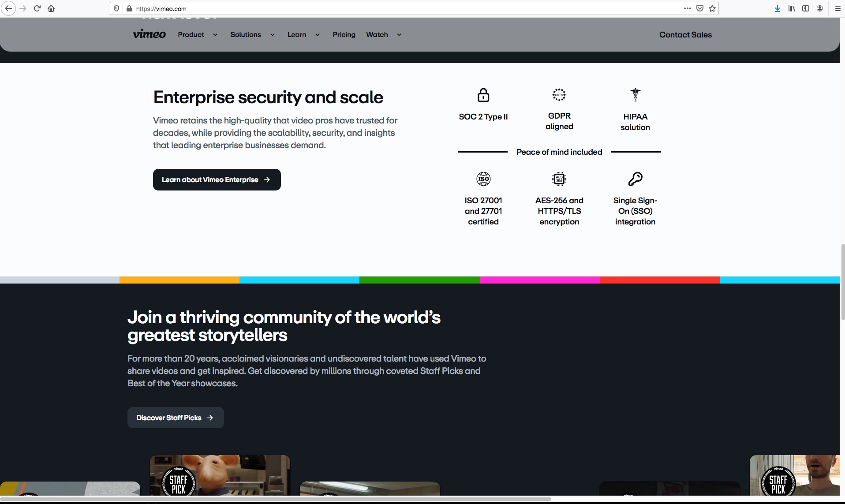This screenshot has width=845, height=504.
Task: Click 'Single Sign-On (SSO) integration' text
Action: pos(635,211)
